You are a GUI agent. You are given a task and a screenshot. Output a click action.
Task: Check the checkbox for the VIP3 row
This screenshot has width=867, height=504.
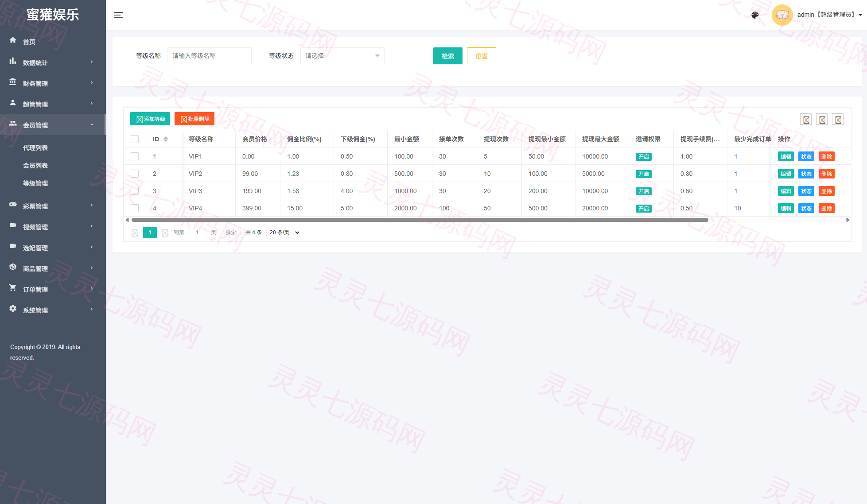(x=135, y=191)
